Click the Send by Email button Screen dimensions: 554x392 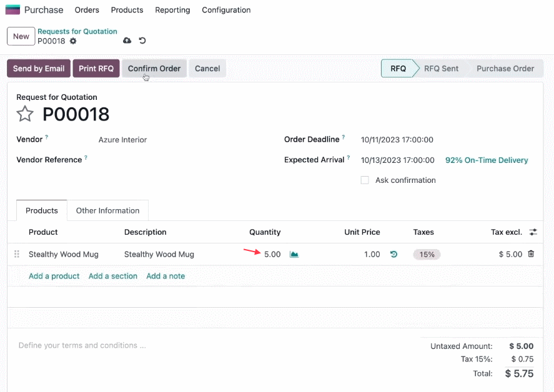click(39, 69)
